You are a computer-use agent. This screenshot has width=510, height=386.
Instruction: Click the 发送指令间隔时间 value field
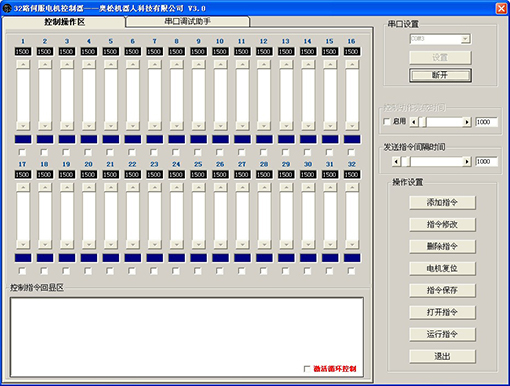pyautogui.click(x=486, y=162)
